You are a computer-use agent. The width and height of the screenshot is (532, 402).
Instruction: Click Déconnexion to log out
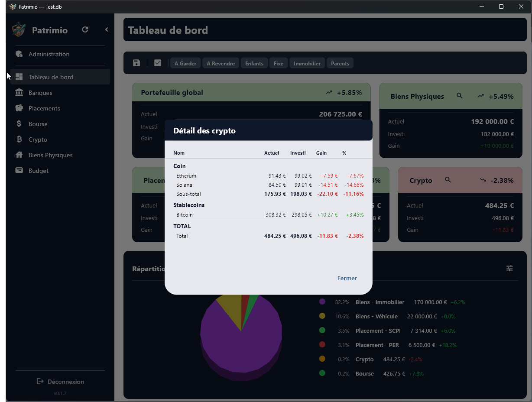coord(60,382)
